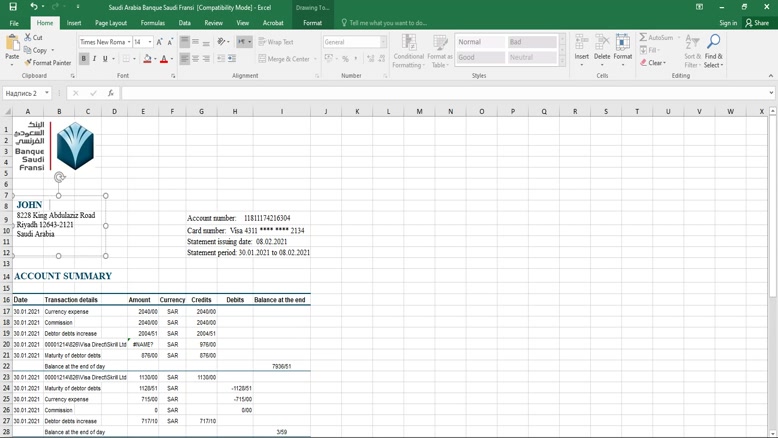Open the Find & Select magnifier tool

coord(713,50)
